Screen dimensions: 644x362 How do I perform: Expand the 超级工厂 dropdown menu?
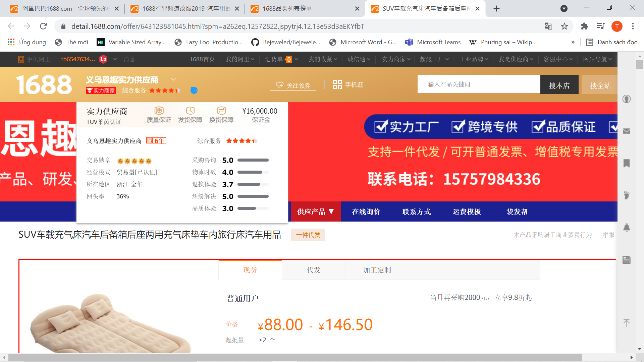coord(434,59)
